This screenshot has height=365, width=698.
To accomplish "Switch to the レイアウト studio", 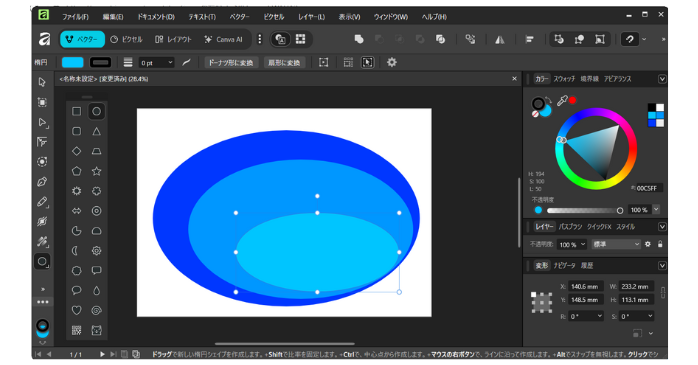I will (x=174, y=39).
